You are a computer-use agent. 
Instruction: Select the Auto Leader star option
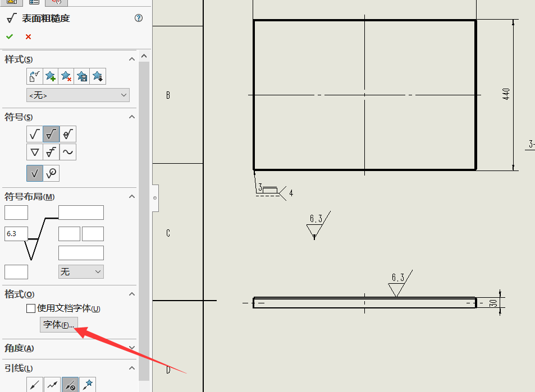(x=88, y=385)
